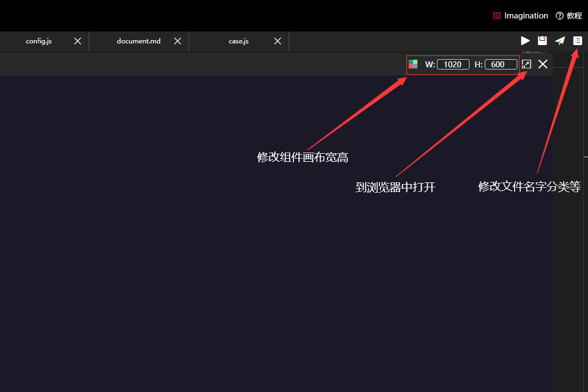Click the Imagination text label
This screenshot has width=588, height=392.
pos(526,16)
